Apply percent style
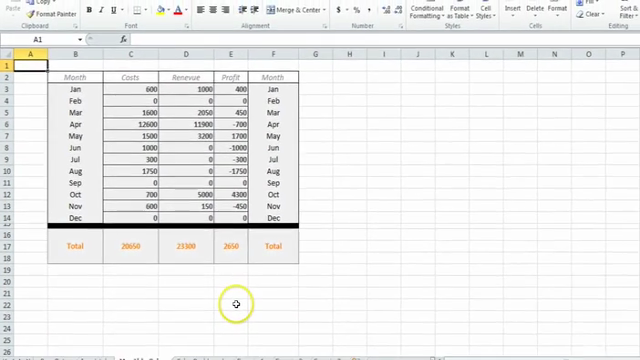This screenshot has height=360, width=640. coord(357,10)
